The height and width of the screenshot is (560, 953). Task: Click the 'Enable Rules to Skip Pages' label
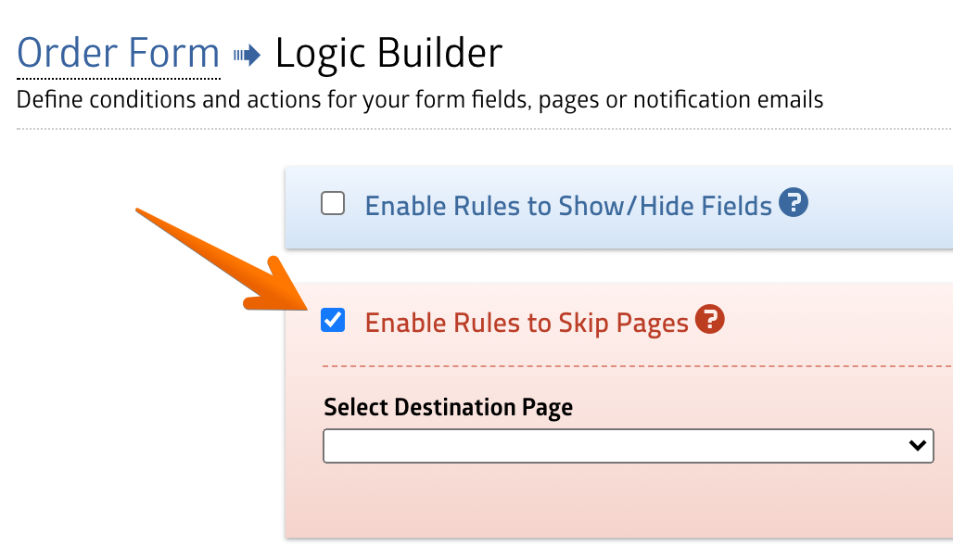[x=527, y=323]
